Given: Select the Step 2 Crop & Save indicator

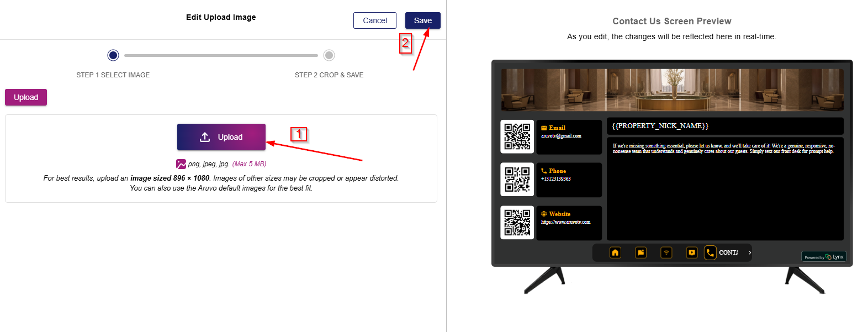Looking at the screenshot, I should (329, 55).
